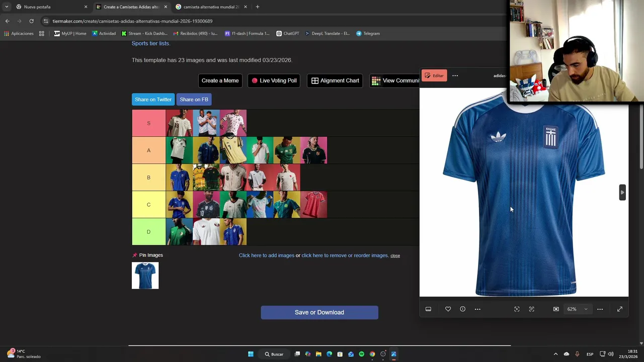This screenshot has width=644, height=362.
Task: Select the B tier label
Action: 148,177
